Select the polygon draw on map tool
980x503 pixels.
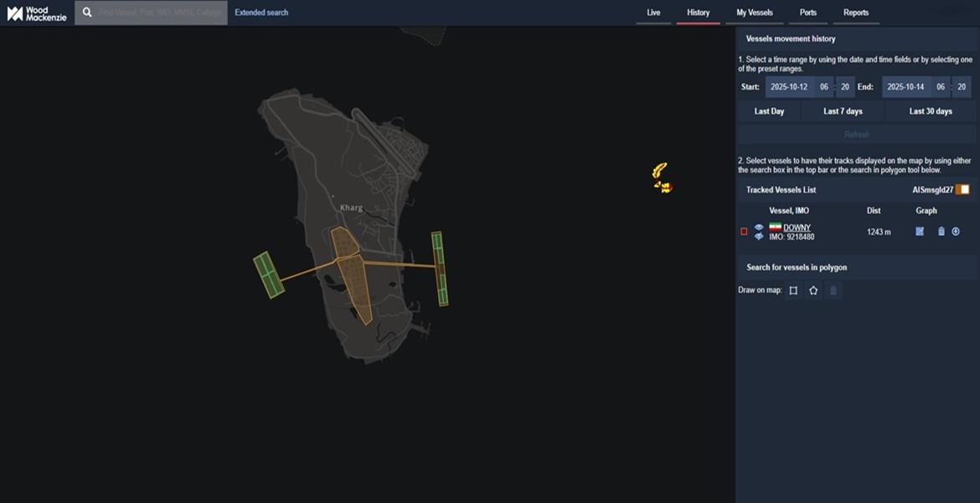(813, 291)
